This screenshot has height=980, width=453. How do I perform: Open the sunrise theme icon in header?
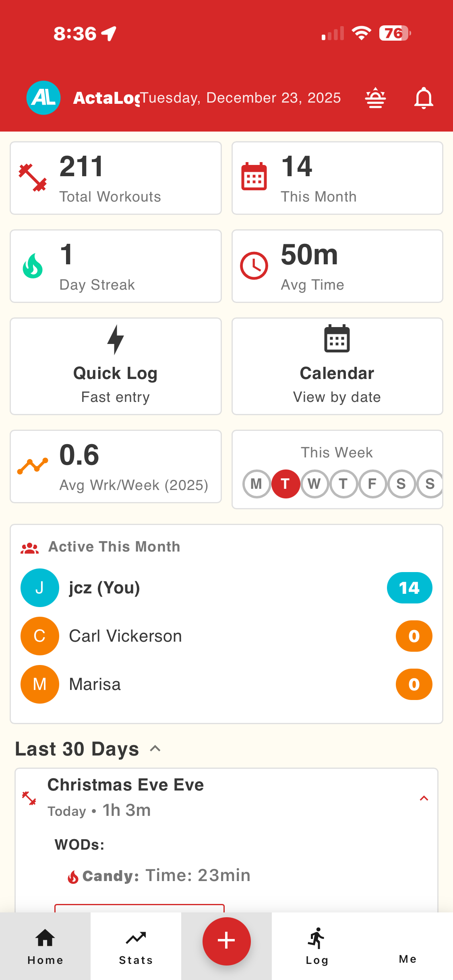375,98
